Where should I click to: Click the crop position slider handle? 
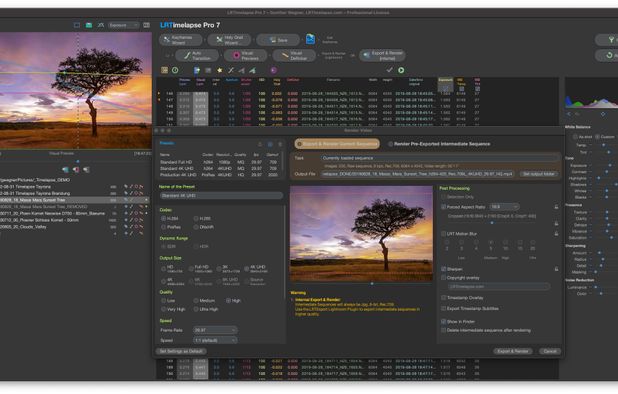[492, 223]
